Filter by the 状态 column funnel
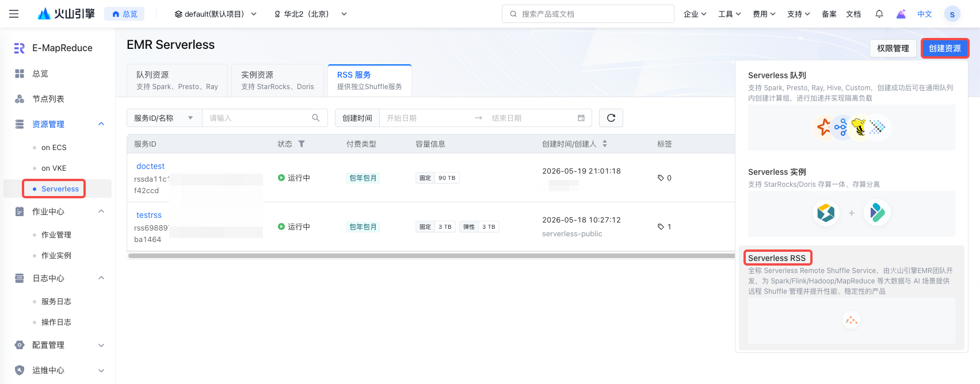The height and width of the screenshot is (384, 980). (x=302, y=144)
